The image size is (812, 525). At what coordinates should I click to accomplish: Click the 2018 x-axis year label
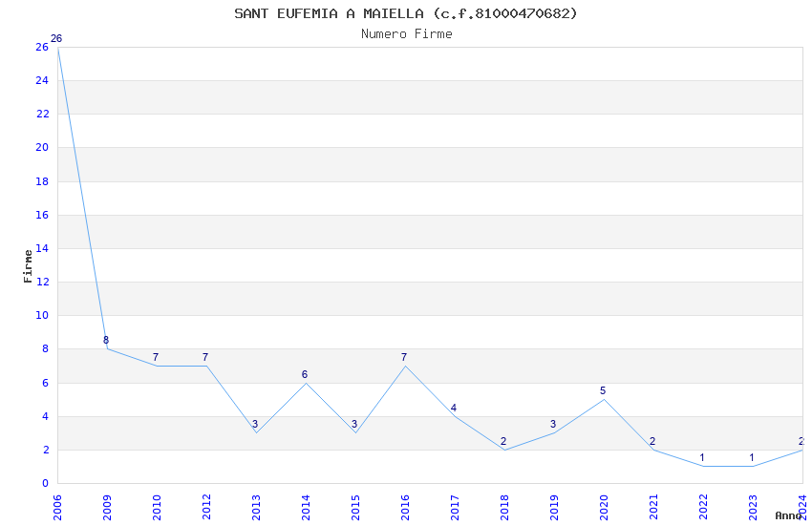pos(504,508)
